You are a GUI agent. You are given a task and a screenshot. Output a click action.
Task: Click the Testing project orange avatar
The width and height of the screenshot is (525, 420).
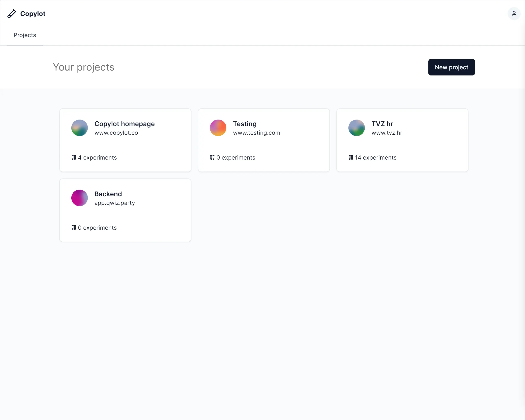(x=218, y=128)
